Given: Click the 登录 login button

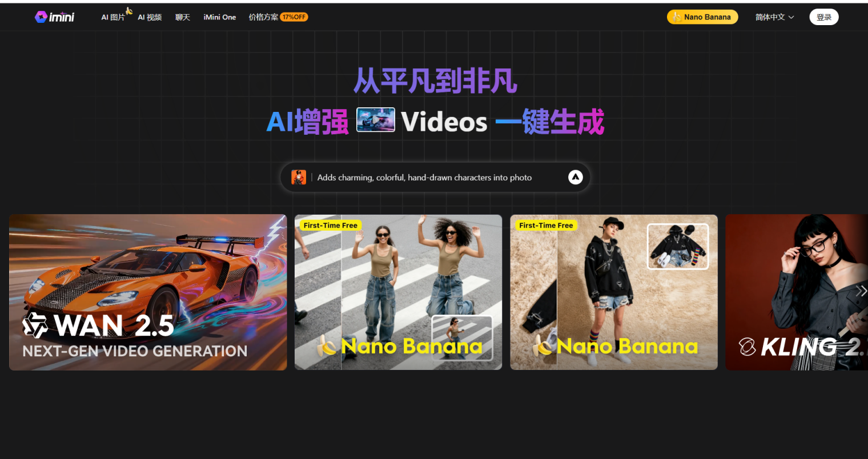Looking at the screenshot, I should (x=824, y=17).
